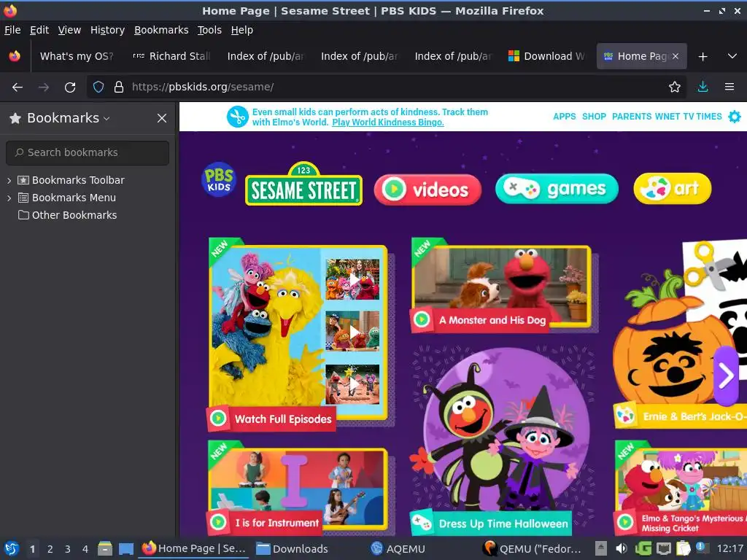The width and height of the screenshot is (747, 560).
Task: Close the Home Page tab
Action: (675, 56)
